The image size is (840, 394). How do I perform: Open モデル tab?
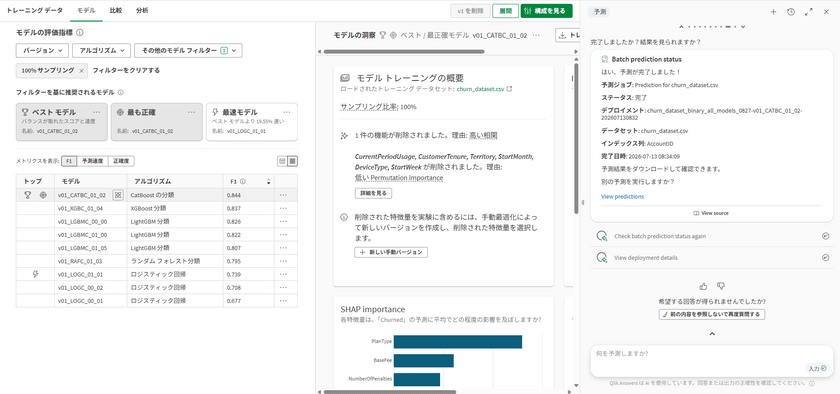point(86,11)
